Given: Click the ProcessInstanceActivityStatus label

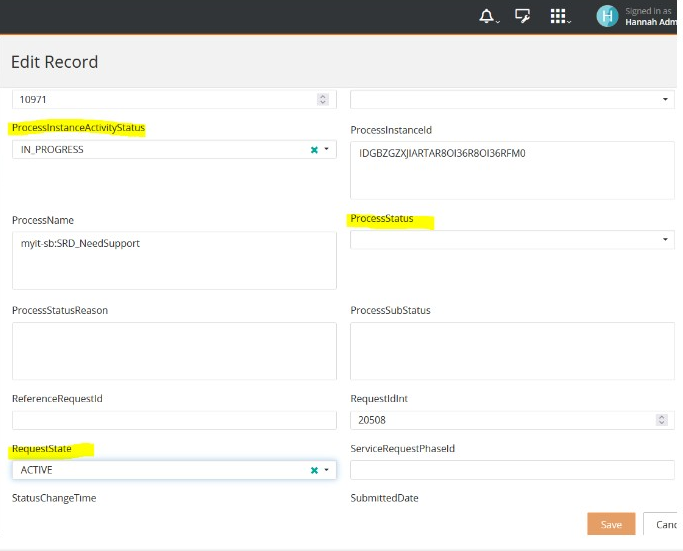Looking at the screenshot, I should pyautogui.click(x=78, y=128).
